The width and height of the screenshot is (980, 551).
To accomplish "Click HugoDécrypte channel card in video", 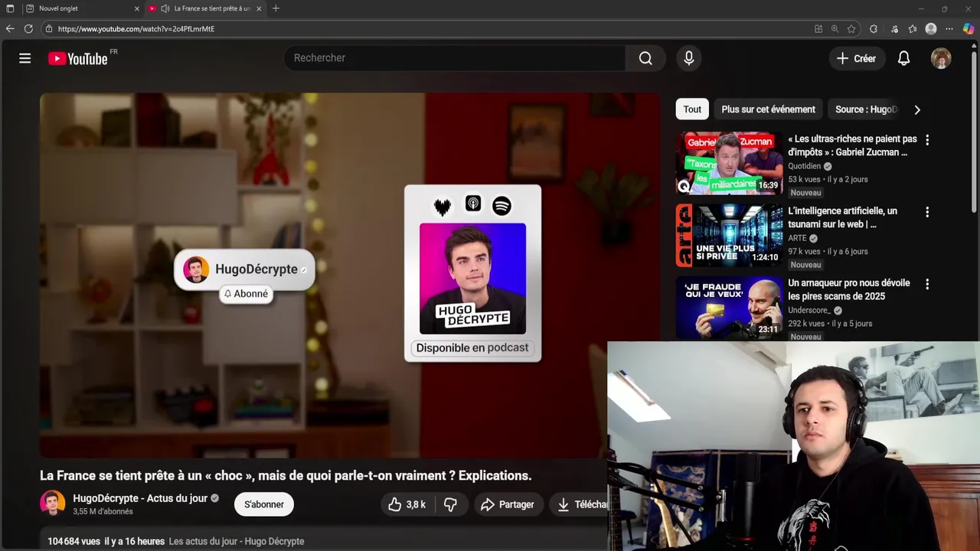I will pos(245,269).
